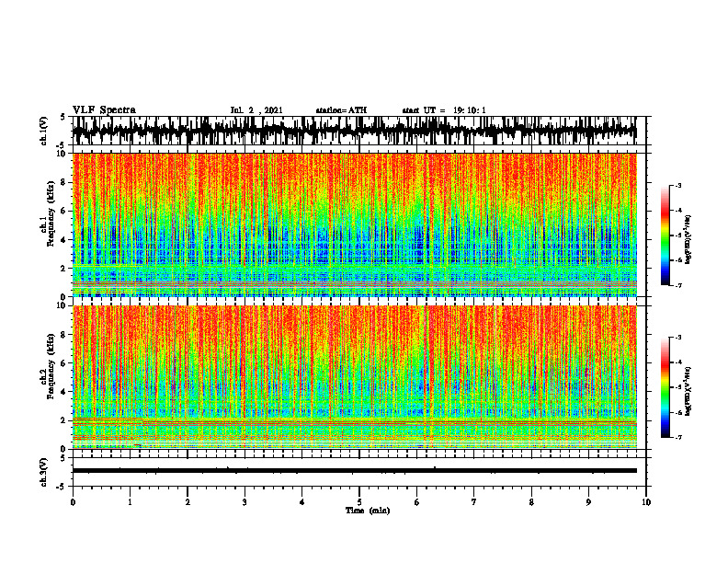Click the ch.2 color scale bar

[x=665, y=387]
